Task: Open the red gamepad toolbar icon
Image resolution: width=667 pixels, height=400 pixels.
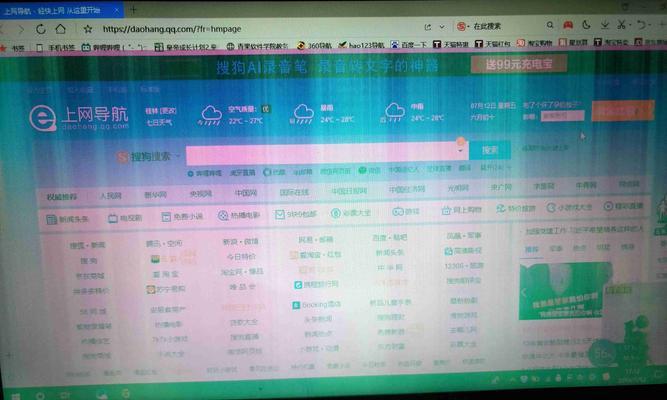Action: (x=568, y=25)
